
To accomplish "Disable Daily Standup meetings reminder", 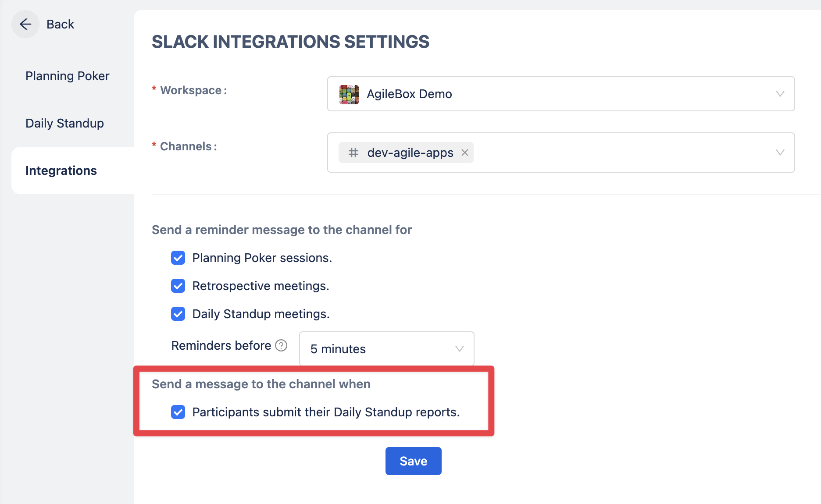I will tap(178, 314).
